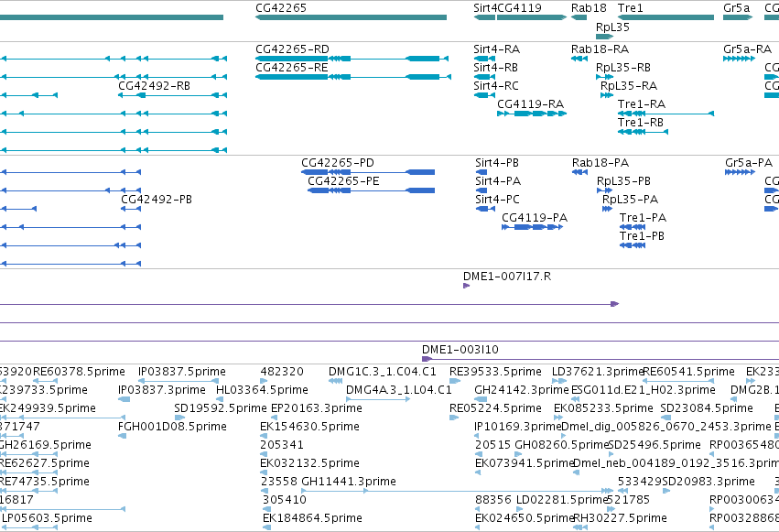
Task: Click the DMG4A.3_1.L04.C1 label
Action: [399, 390]
